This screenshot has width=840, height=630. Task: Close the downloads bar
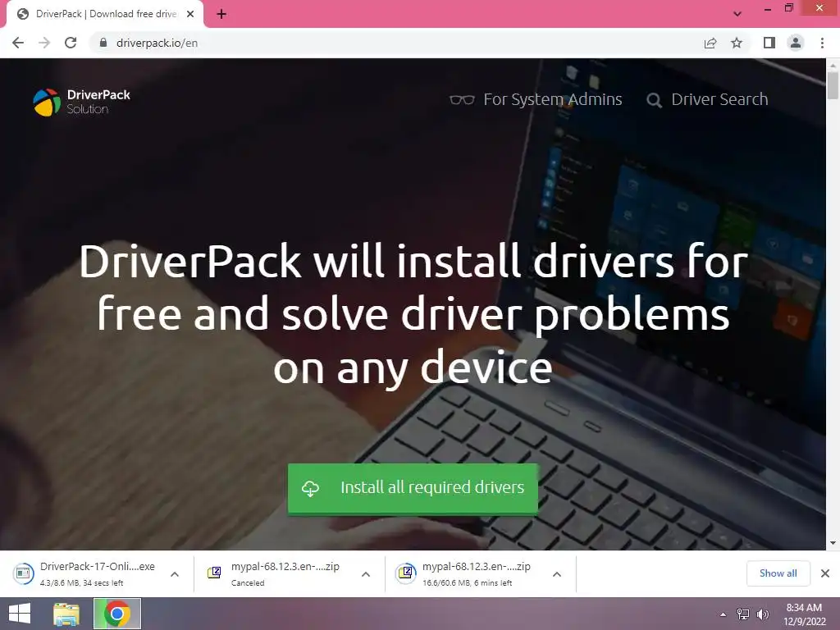(x=825, y=573)
